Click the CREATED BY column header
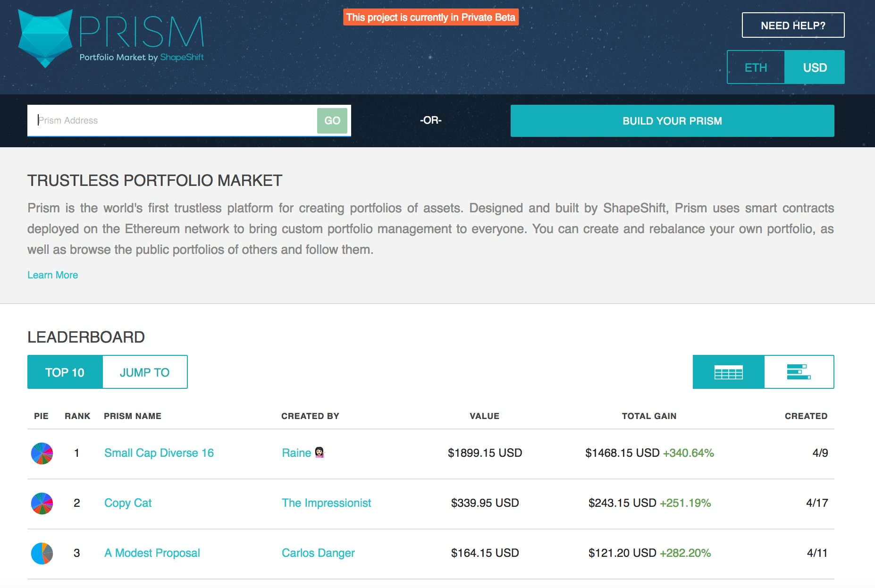875x588 pixels. pos(310,416)
